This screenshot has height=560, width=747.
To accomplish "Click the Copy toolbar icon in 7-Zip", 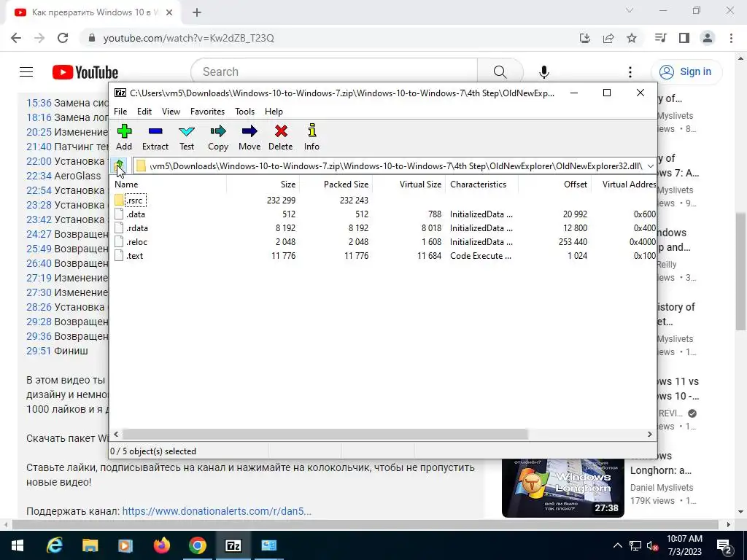I will point(218,137).
